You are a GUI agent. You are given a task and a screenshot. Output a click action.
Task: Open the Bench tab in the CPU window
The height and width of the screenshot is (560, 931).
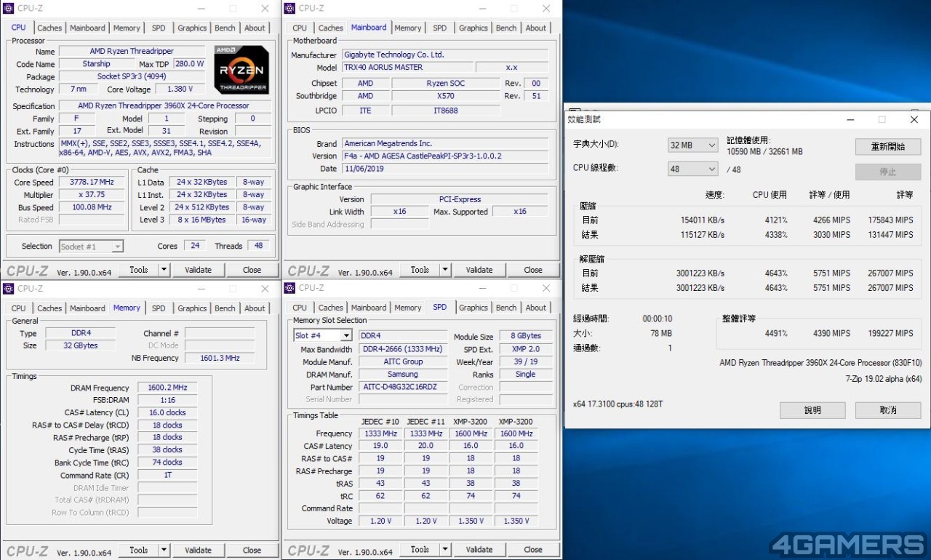click(x=225, y=28)
